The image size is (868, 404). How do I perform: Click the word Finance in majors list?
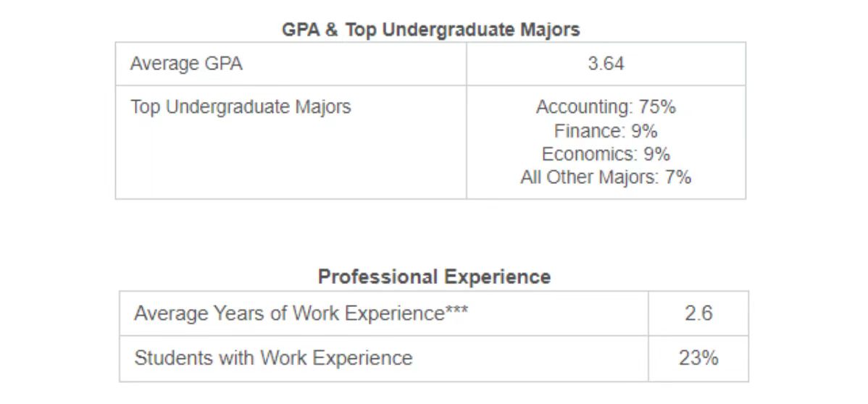(588, 131)
